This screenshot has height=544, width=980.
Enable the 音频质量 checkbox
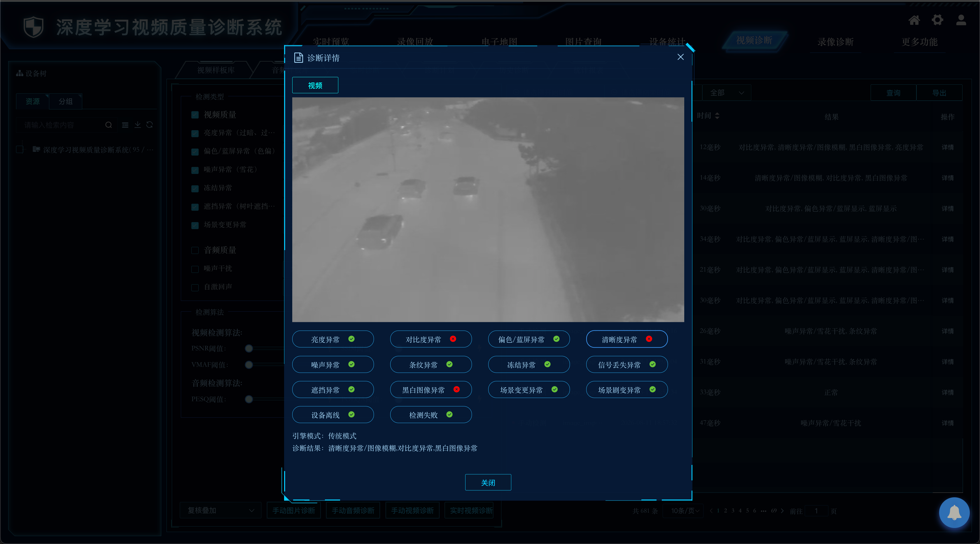195,250
